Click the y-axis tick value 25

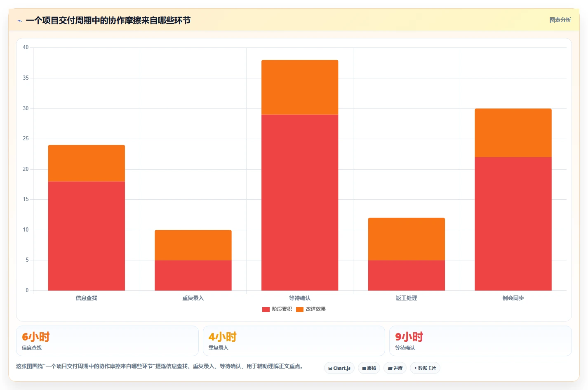pyautogui.click(x=26, y=139)
